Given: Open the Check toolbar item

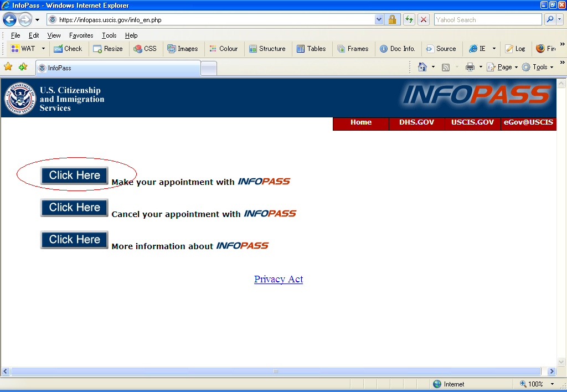Looking at the screenshot, I should tap(68, 49).
